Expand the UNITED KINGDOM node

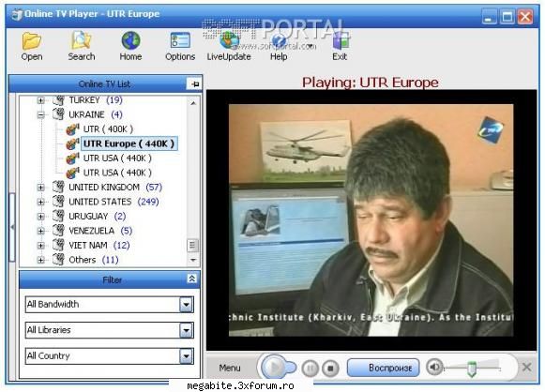pos(40,188)
